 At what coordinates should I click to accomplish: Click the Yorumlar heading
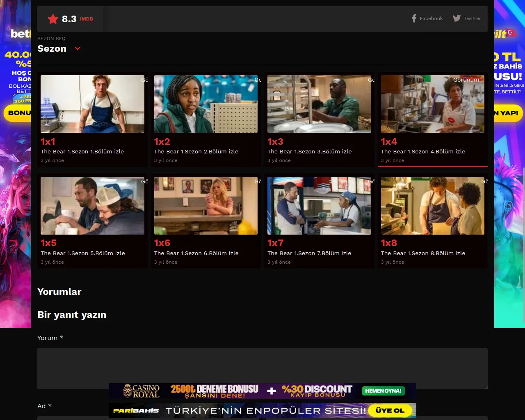[59, 292]
